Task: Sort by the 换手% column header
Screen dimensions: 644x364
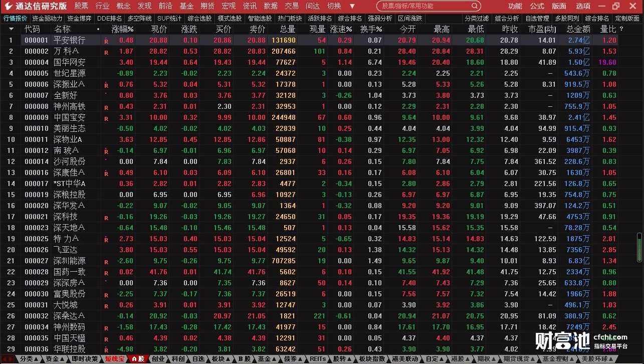Action: 371,29
